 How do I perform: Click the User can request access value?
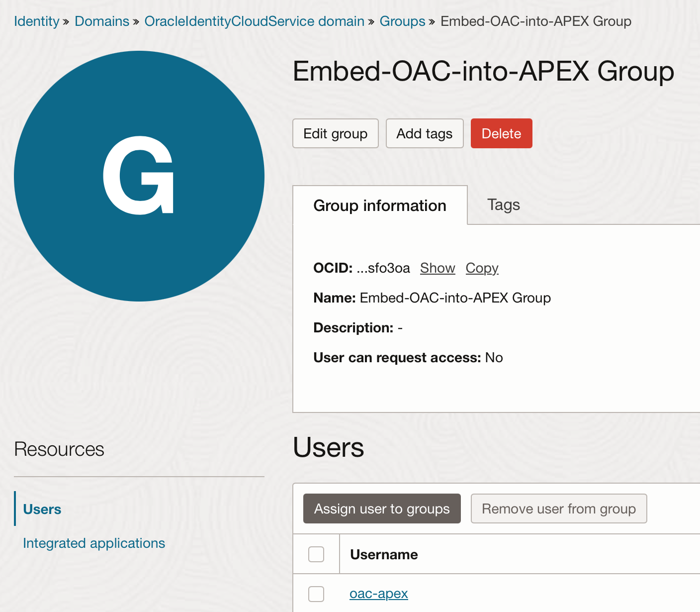[494, 358]
